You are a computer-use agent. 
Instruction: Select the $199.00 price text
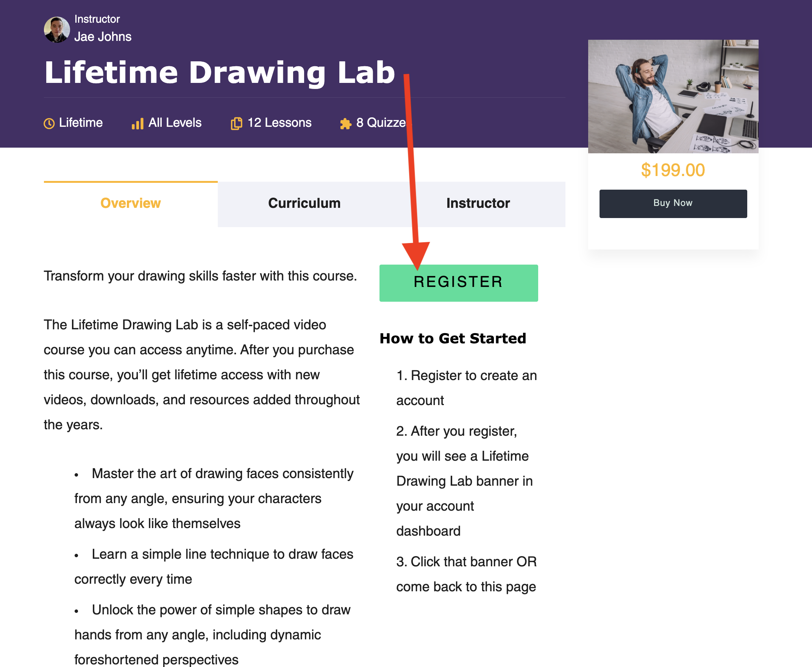(673, 170)
